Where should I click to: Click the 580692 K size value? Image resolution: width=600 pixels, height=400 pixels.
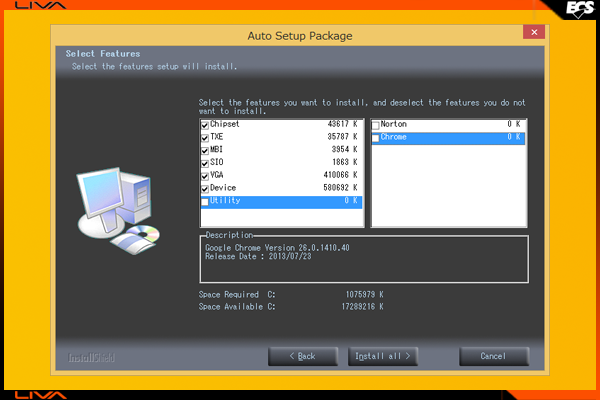[x=340, y=188]
